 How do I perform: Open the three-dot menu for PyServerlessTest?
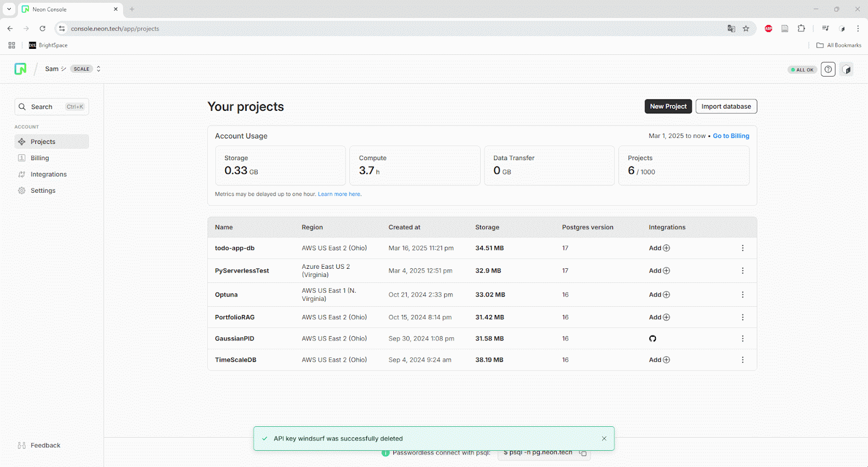pyautogui.click(x=743, y=271)
